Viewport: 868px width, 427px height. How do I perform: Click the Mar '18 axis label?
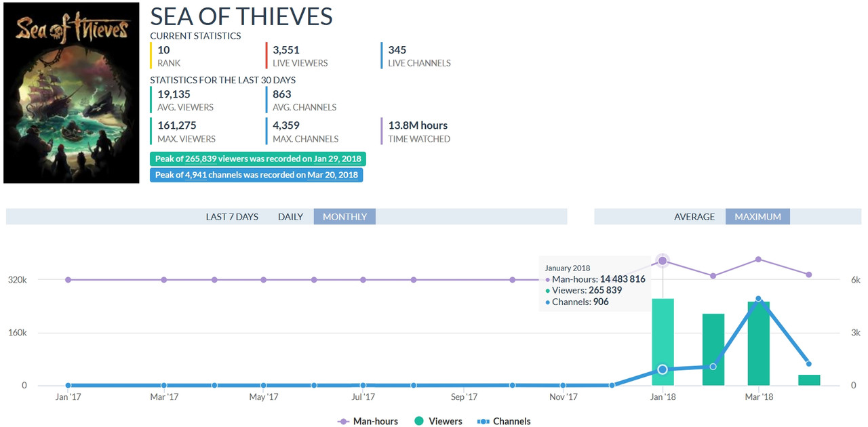coord(759,397)
